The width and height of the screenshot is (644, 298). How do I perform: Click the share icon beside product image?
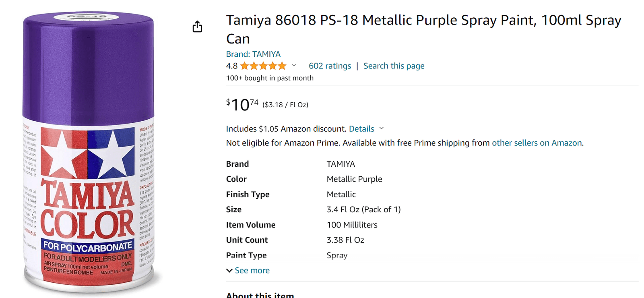[x=197, y=27]
